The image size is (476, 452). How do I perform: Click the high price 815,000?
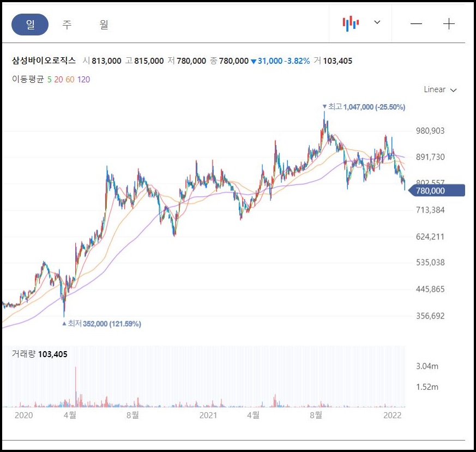[149, 61]
